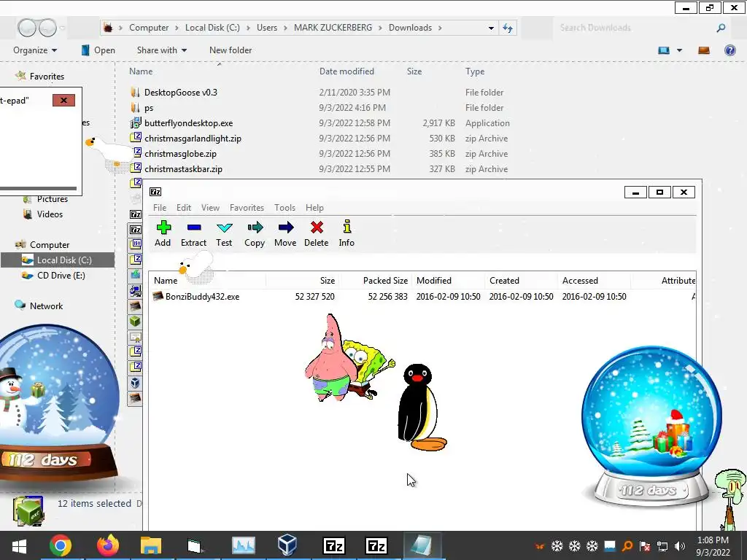Sort 7-Zip list by Accessed column
This screenshot has height=560, width=747.
(x=580, y=281)
